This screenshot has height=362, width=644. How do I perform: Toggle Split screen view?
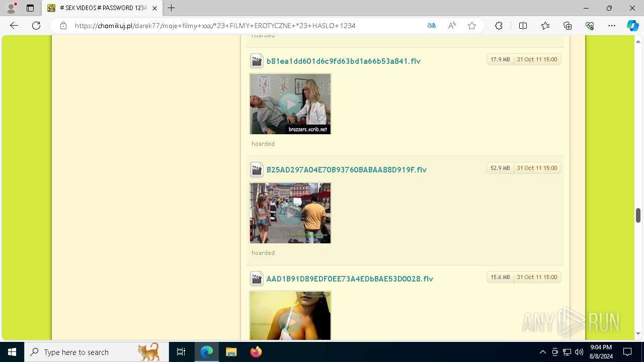click(523, 26)
